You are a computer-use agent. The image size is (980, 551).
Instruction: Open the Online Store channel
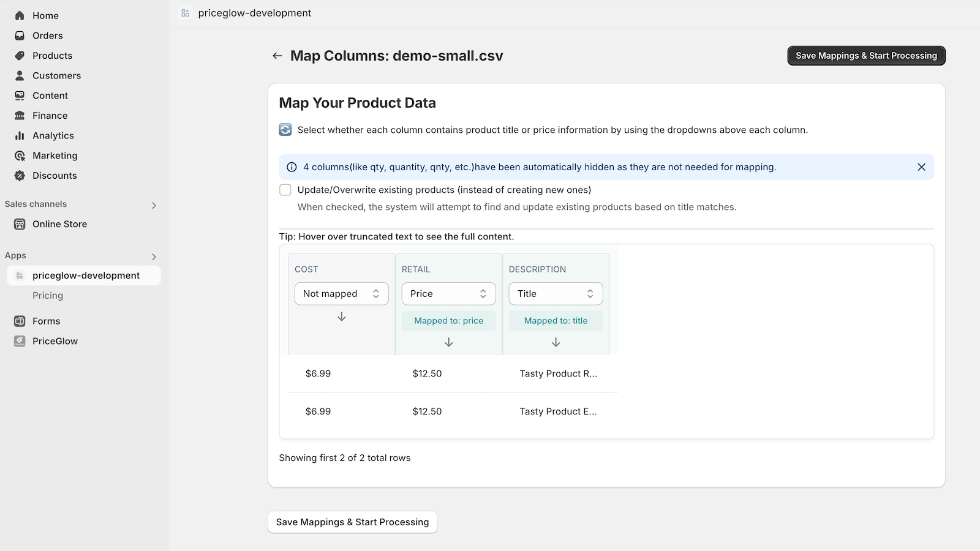(x=59, y=224)
